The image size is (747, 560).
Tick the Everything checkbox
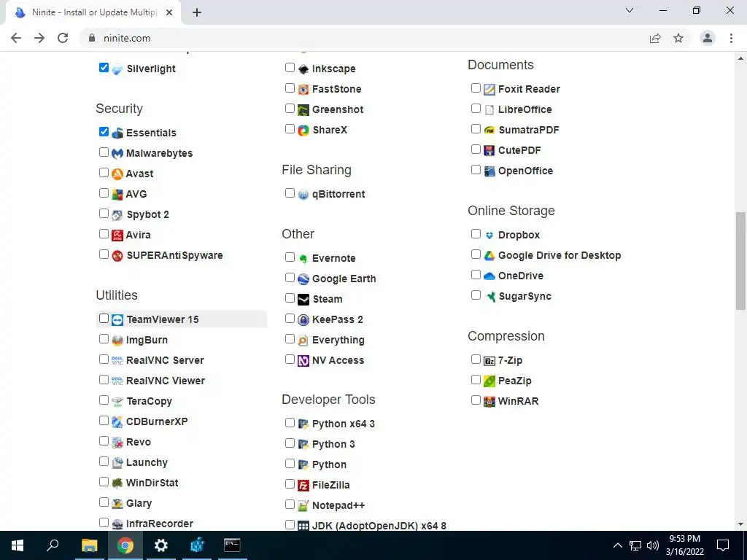click(x=290, y=339)
